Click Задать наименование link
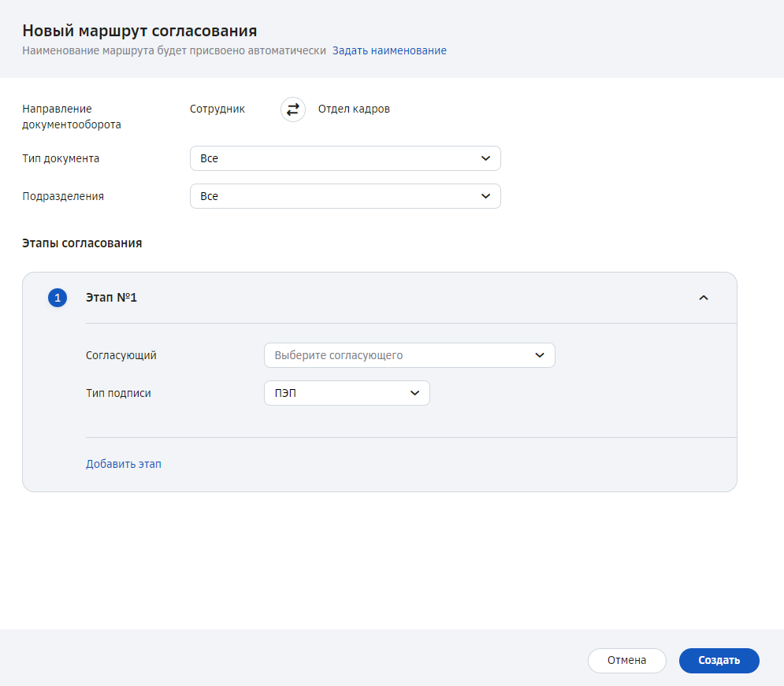The width and height of the screenshot is (784, 686). (389, 50)
